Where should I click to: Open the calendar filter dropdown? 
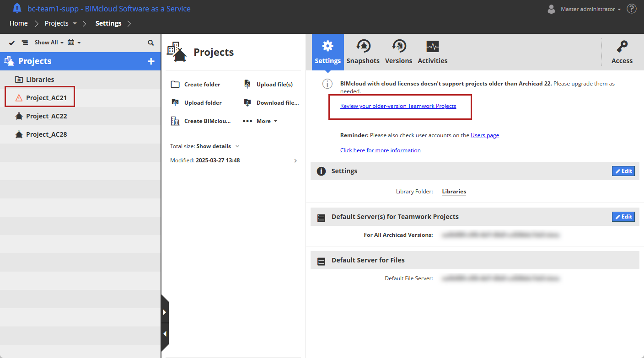(74, 43)
